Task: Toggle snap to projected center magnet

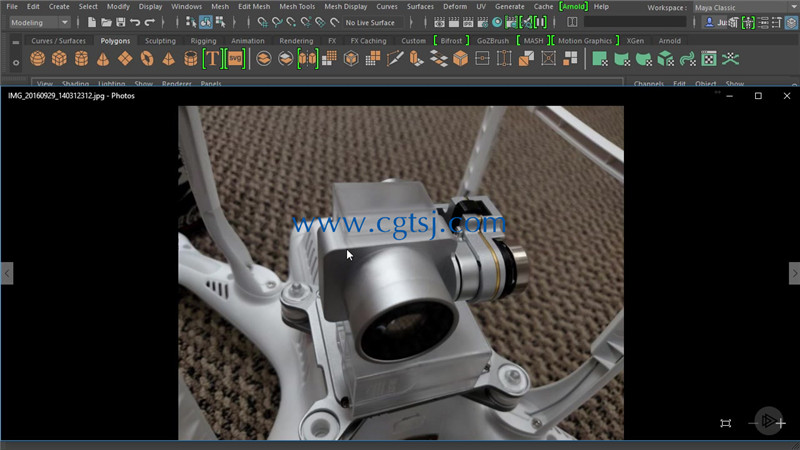Action: [x=306, y=22]
